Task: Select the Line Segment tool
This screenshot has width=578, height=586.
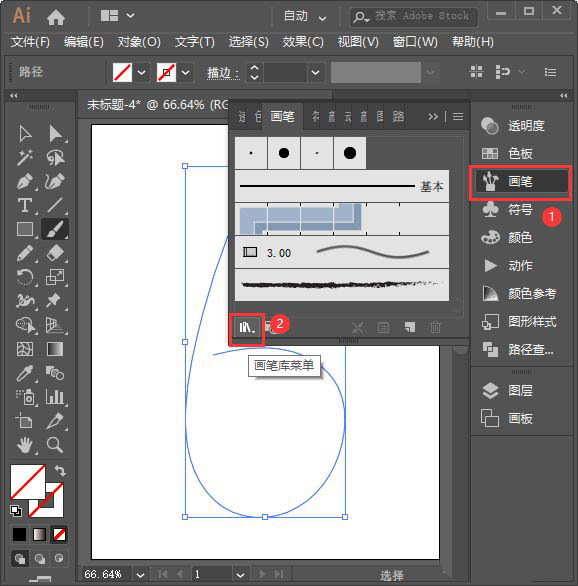Action: (55, 205)
